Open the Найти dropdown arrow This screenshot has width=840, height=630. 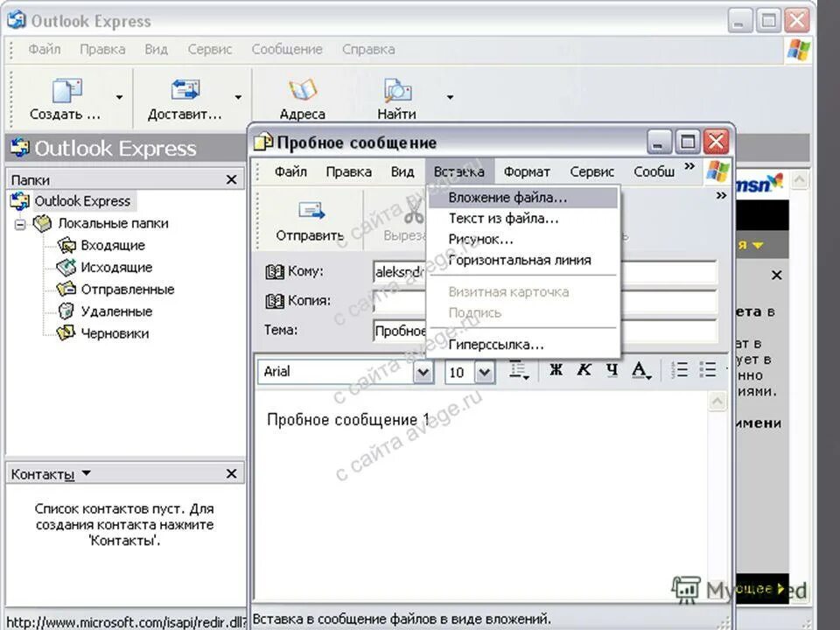[x=450, y=97]
